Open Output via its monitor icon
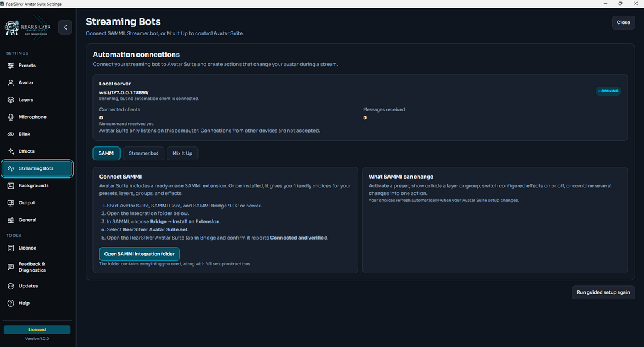 tap(11, 203)
